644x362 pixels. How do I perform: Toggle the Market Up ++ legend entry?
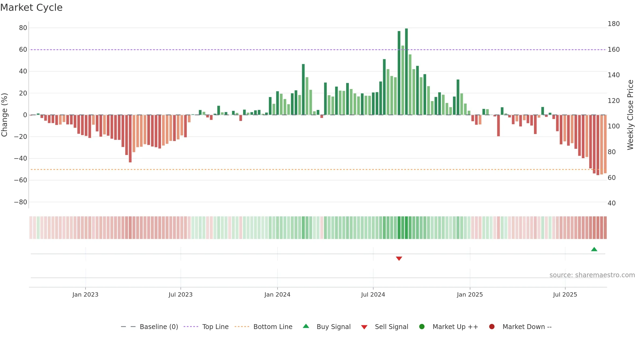pyautogui.click(x=448, y=327)
